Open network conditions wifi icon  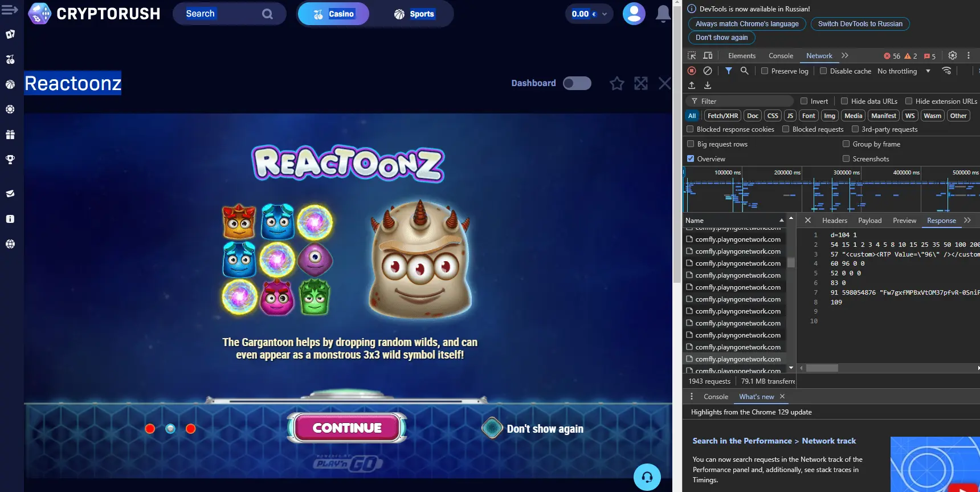[946, 71]
